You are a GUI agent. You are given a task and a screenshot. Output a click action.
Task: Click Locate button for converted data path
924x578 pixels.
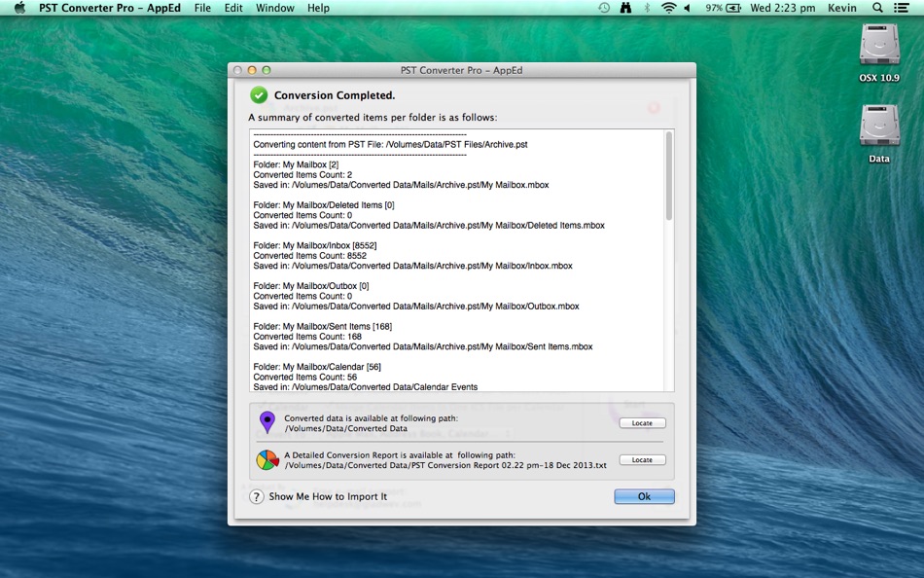(x=642, y=423)
